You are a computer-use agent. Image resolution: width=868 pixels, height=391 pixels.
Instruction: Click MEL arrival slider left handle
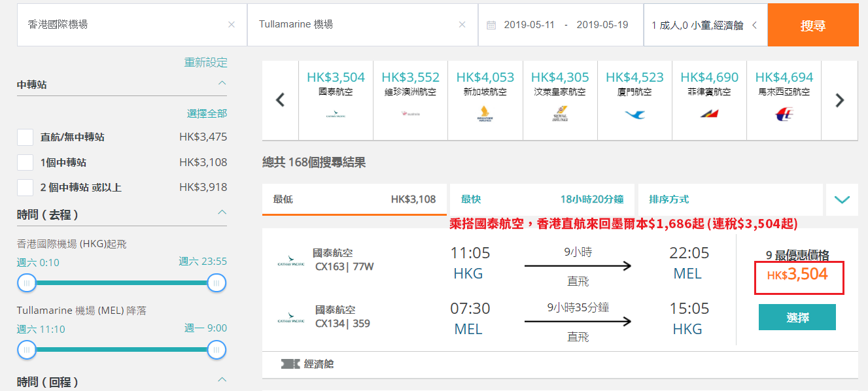pos(27,350)
